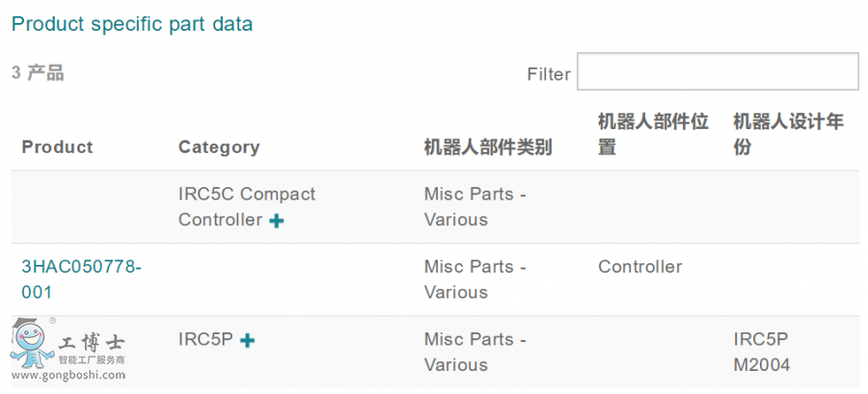Click Misc Parts - Various in the 3HAC050778-001 row
The width and height of the screenshot is (868, 394).
475,279
